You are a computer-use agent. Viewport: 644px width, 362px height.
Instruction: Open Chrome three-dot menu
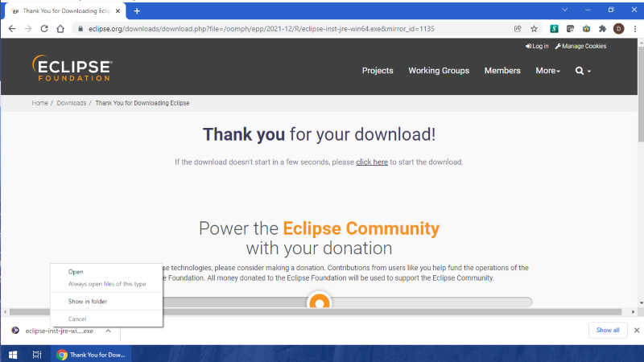tap(635, 29)
